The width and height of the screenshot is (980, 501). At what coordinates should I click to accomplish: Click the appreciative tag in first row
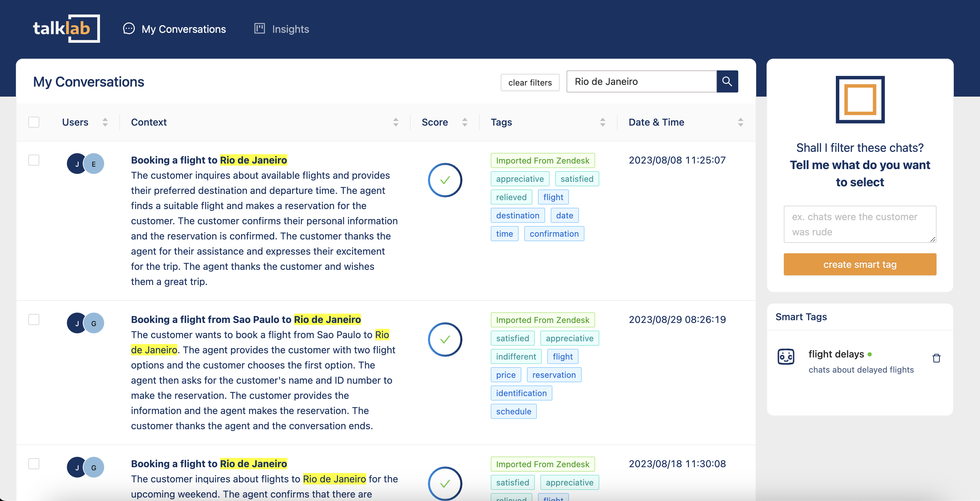[520, 179]
